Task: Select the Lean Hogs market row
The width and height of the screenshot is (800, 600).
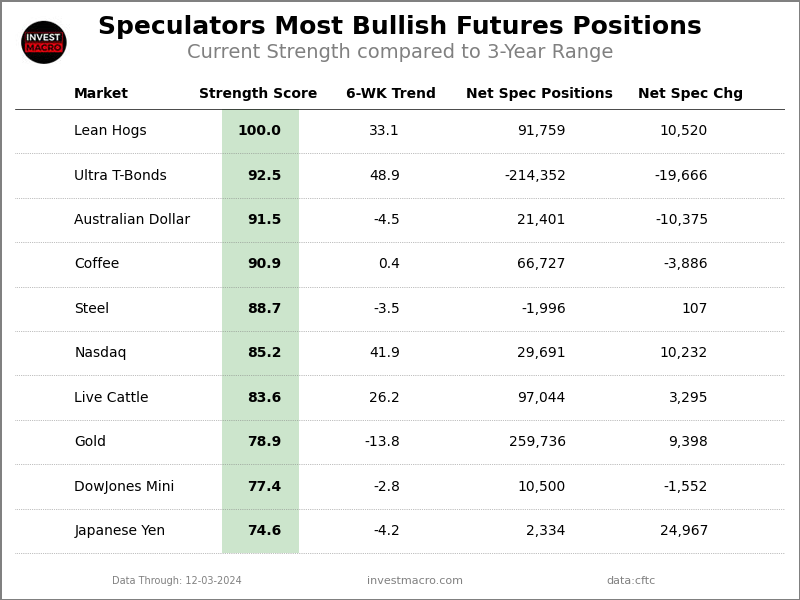Action: 110,131
